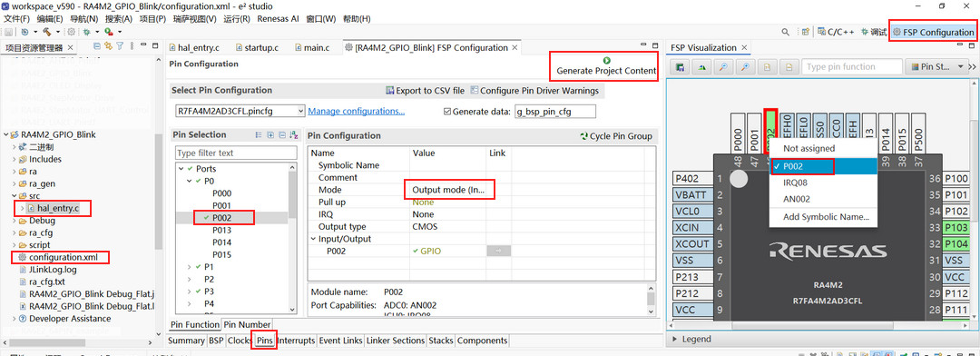
Task: Click Cycle Pin Group
Action: point(616,135)
